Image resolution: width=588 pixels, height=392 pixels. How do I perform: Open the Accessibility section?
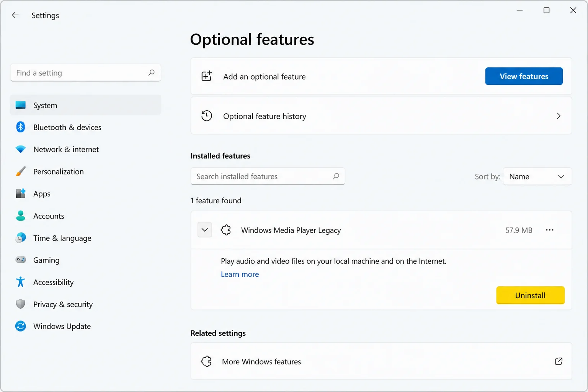tap(85, 282)
